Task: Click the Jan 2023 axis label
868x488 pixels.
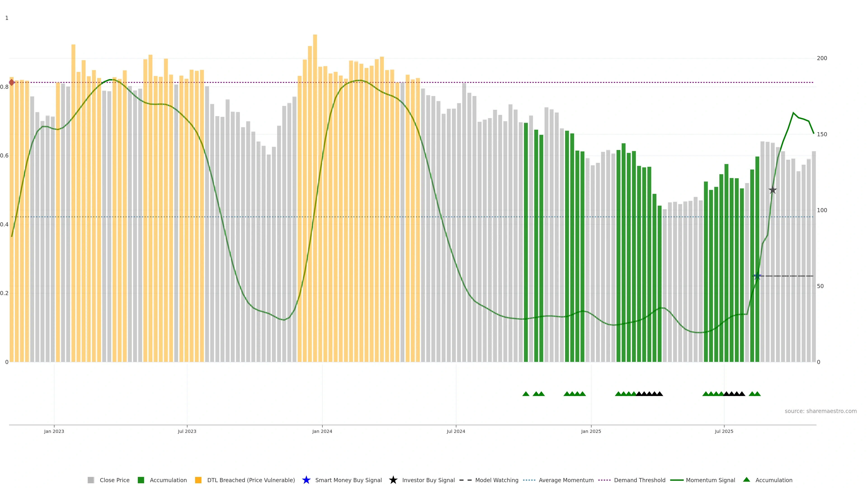Action: coord(54,431)
